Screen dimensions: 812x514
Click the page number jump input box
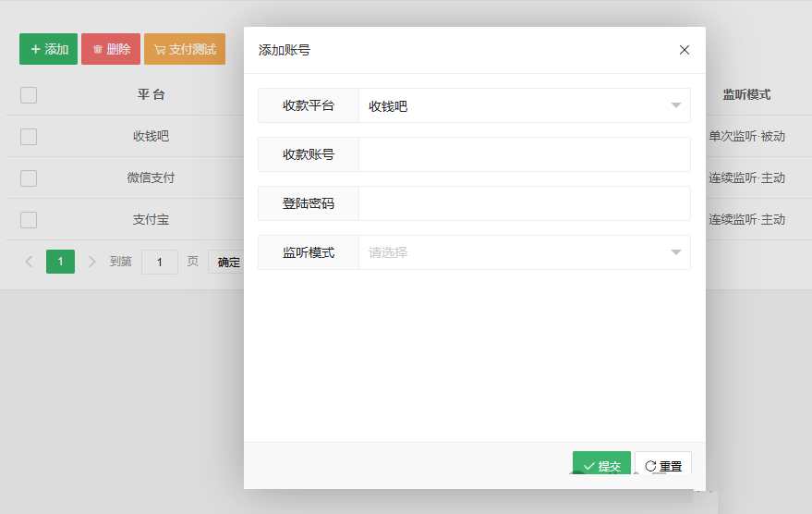pos(160,262)
